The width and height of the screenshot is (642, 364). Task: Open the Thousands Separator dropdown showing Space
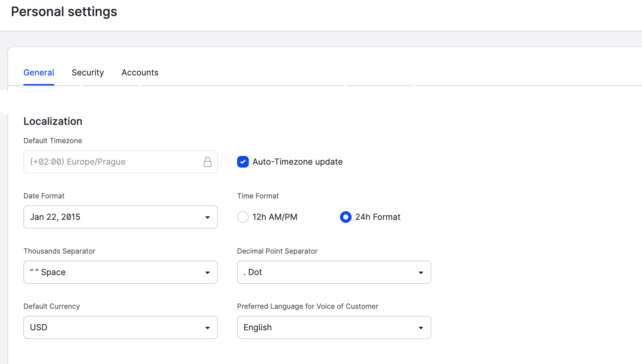(x=120, y=272)
